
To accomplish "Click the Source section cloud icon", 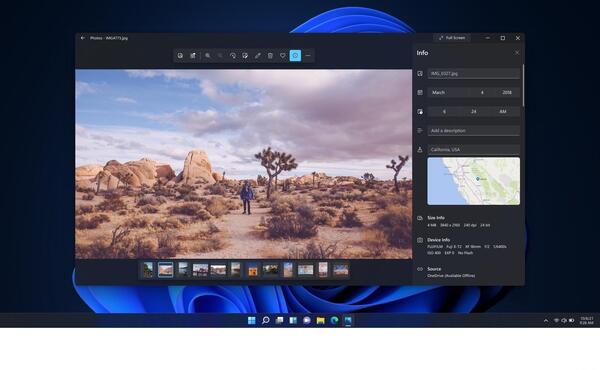I will click(x=420, y=269).
